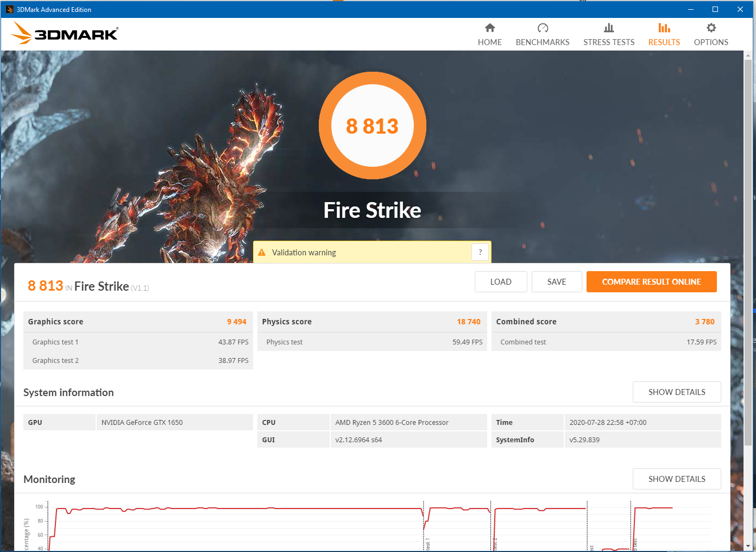Open the Options gear icon
This screenshot has width=756, height=552.
pos(711,28)
